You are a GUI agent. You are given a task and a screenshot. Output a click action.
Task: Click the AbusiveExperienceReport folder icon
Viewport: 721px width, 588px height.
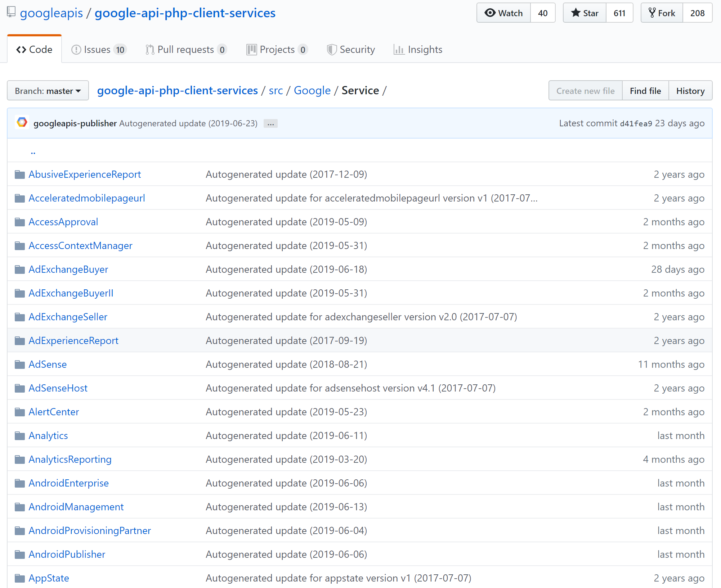tap(20, 175)
